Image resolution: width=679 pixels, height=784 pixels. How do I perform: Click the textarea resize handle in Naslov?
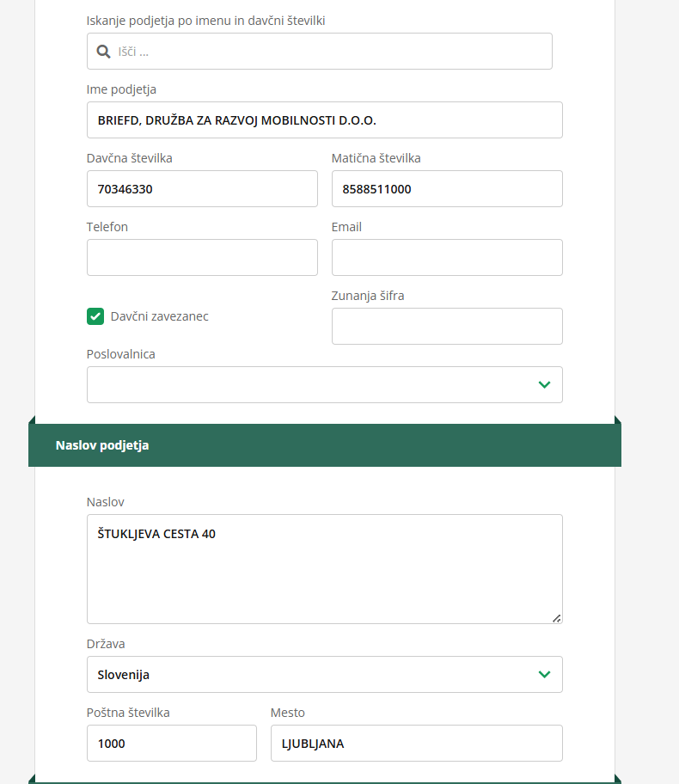tap(557, 618)
